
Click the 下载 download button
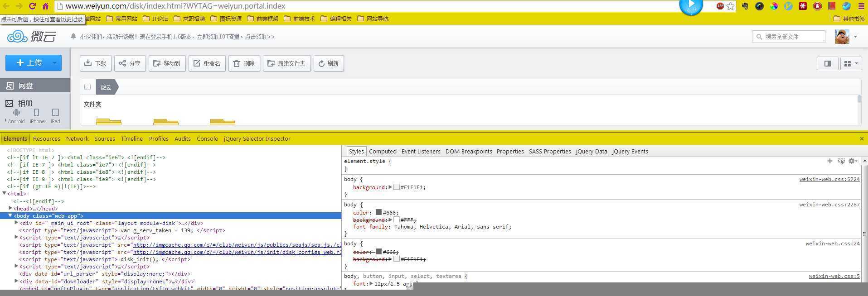tap(96, 63)
